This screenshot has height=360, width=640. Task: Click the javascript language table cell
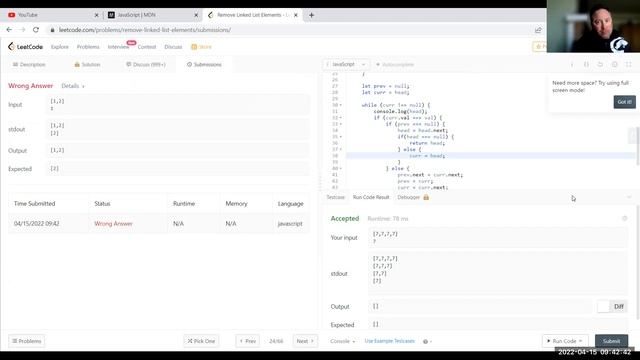(290, 224)
